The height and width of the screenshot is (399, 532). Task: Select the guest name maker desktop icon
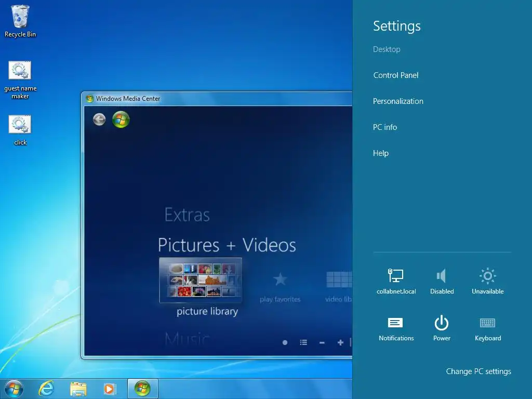pyautogui.click(x=20, y=79)
